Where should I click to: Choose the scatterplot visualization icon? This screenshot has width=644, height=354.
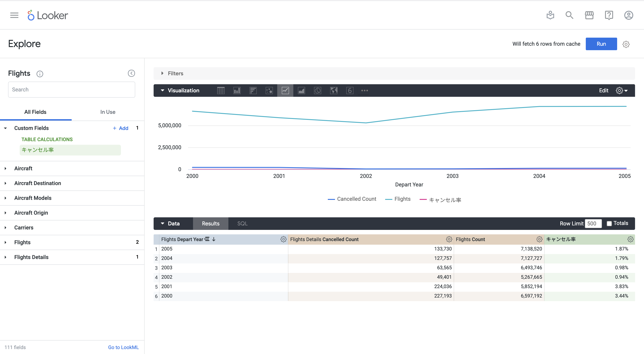[x=269, y=91]
